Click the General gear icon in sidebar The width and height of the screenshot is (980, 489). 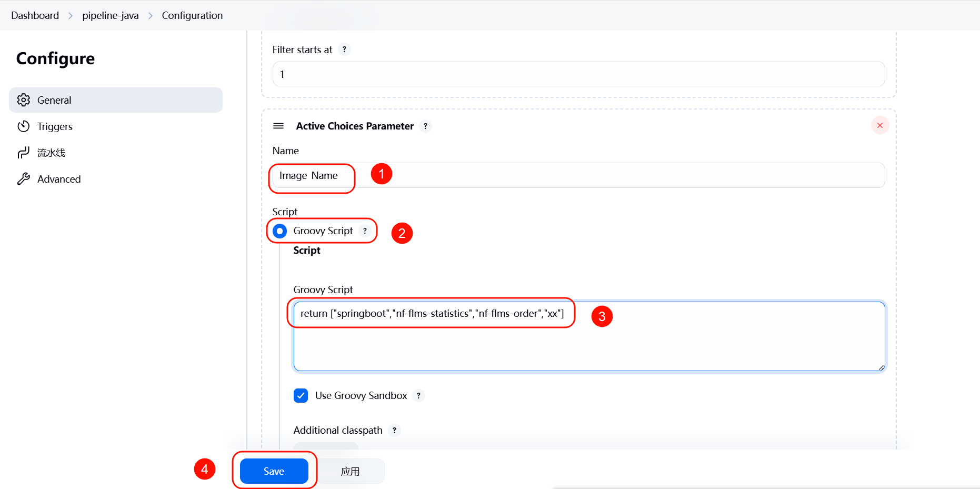[24, 100]
